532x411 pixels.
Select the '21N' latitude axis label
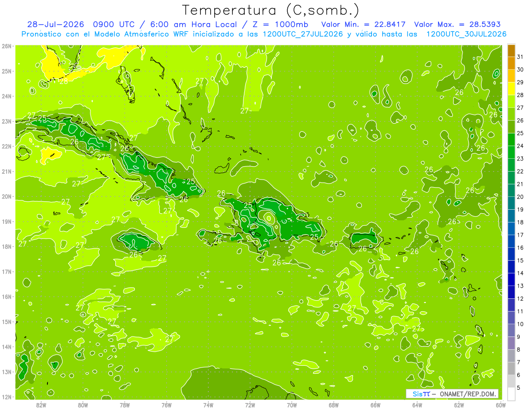(x=7, y=171)
